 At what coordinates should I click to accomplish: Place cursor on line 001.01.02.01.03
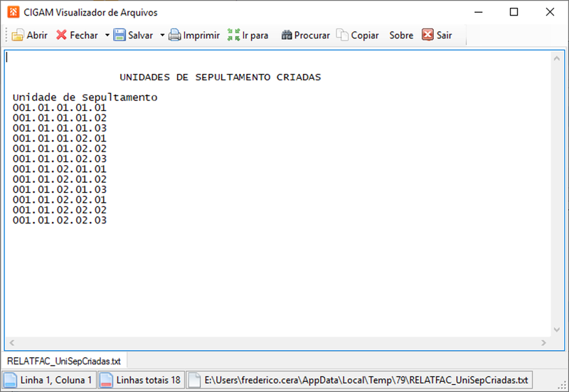60,189
